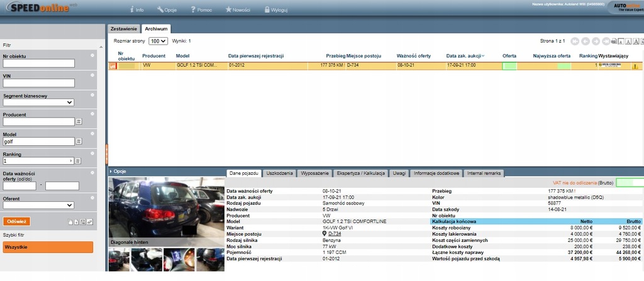Toggle the Oferent filter pin dot

pos(92,197)
